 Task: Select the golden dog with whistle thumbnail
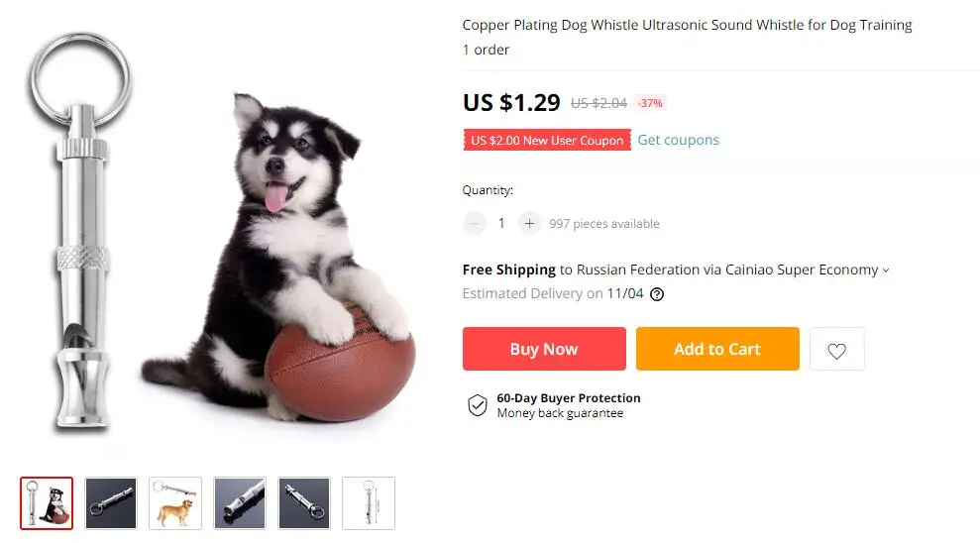[x=175, y=502]
